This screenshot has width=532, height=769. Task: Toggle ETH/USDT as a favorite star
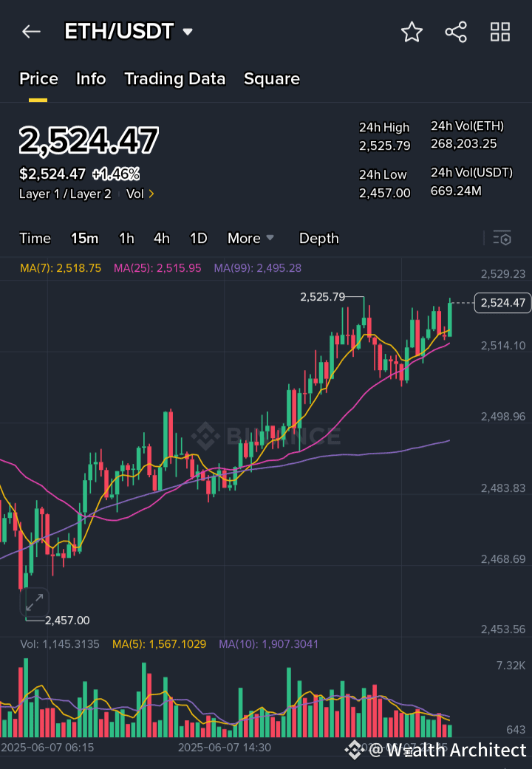[x=412, y=32]
